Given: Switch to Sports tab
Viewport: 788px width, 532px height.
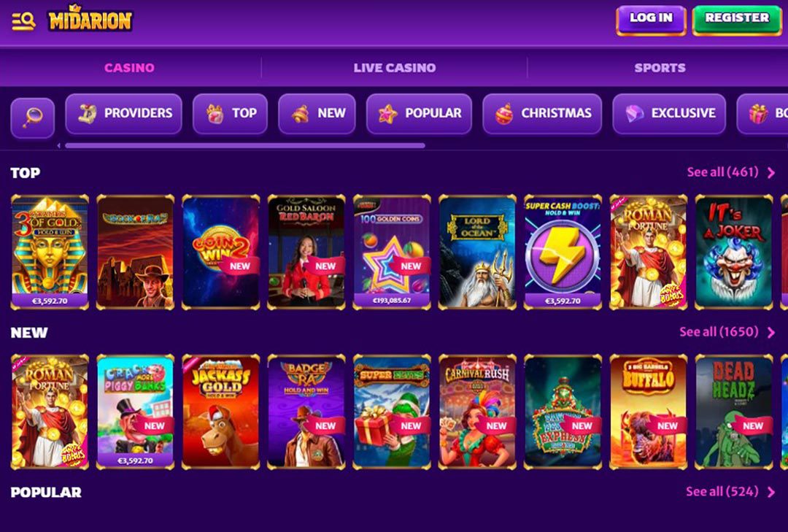Looking at the screenshot, I should (x=660, y=68).
